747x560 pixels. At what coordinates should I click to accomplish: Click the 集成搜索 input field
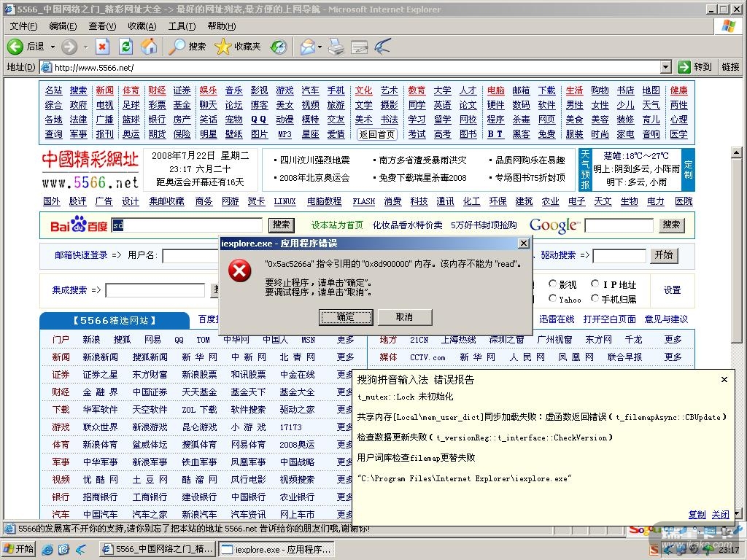[x=155, y=290]
